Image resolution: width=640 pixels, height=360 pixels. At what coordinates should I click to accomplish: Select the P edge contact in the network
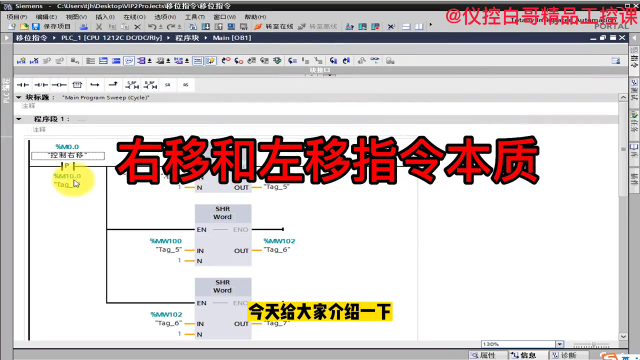[68, 166]
